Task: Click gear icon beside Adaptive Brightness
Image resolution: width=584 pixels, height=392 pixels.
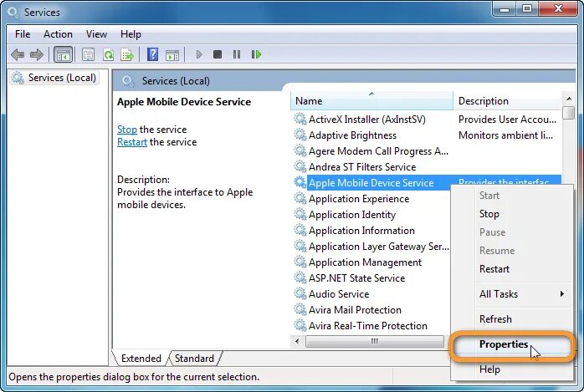Action: click(300, 135)
